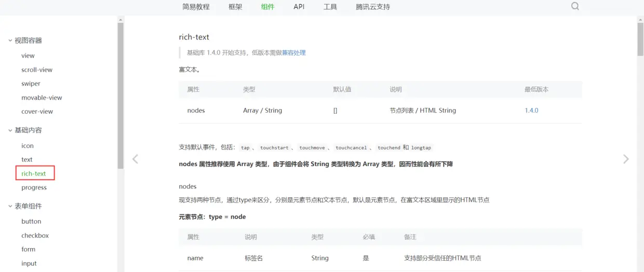The height and width of the screenshot is (272, 644).
Task: Select rich-text in the sidebar
Action: 34,173
